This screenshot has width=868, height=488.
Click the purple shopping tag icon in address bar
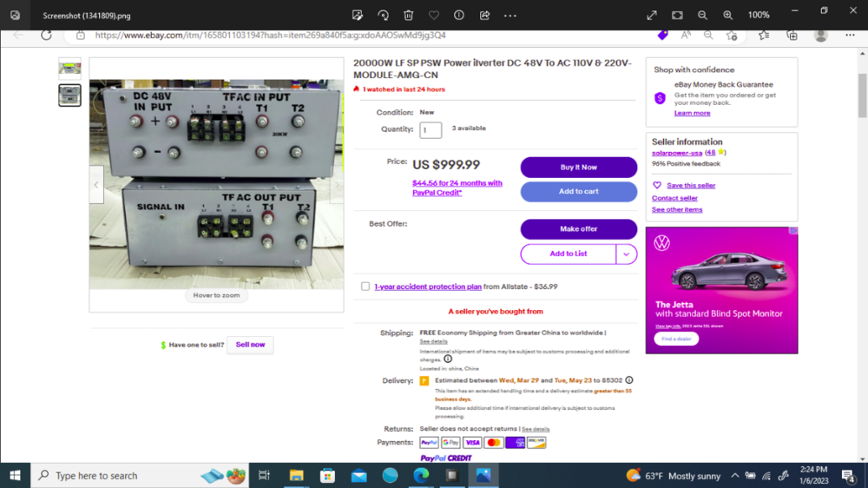662,35
